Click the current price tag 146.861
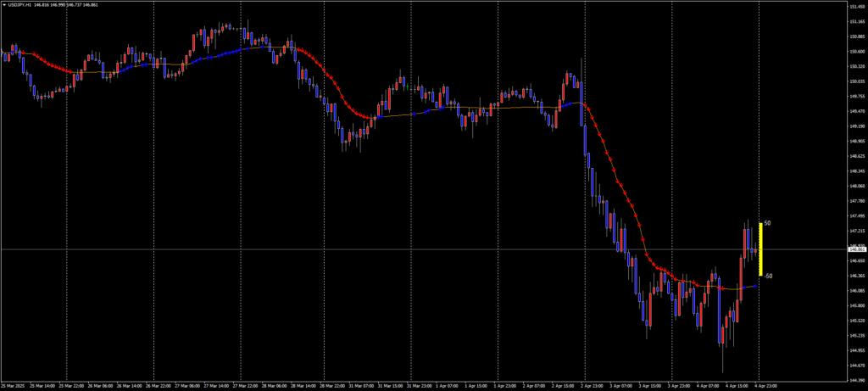The image size is (868, 391). click(x=856, y=249)
